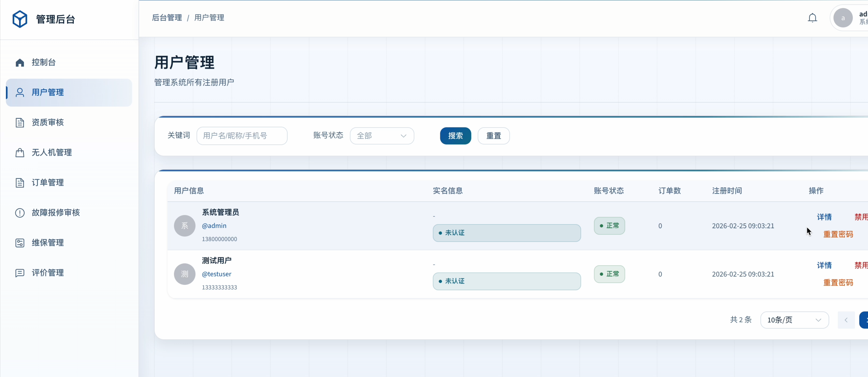Open the 账号状态 dropdown
This screenshot has width=868, height=377.
point(382,136)
